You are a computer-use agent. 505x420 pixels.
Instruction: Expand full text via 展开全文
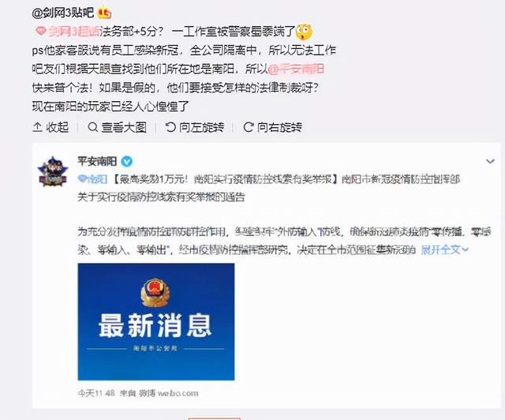[x=444, y=249]
